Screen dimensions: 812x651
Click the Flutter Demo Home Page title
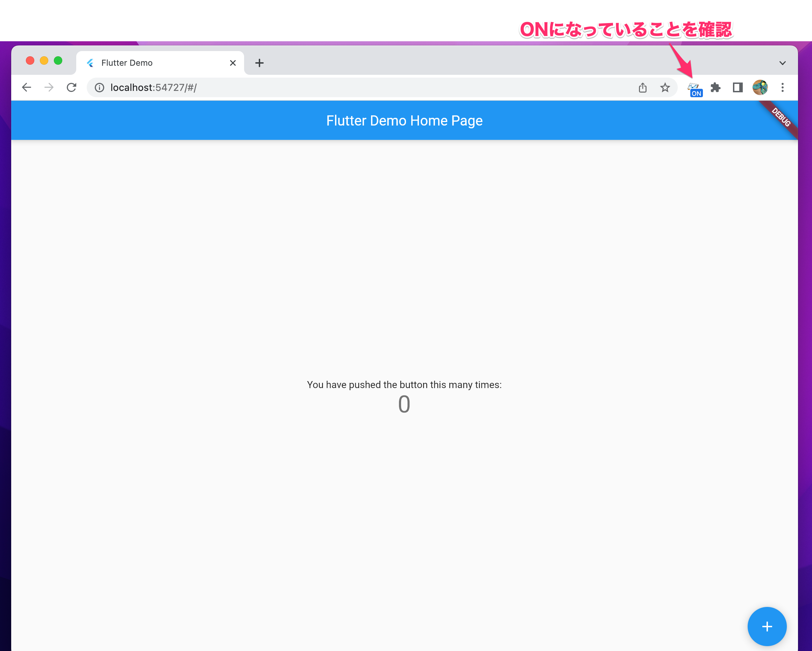405,121
